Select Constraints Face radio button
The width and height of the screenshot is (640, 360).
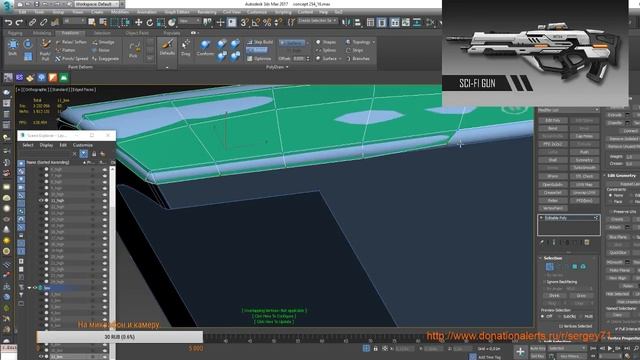(611, 202)
